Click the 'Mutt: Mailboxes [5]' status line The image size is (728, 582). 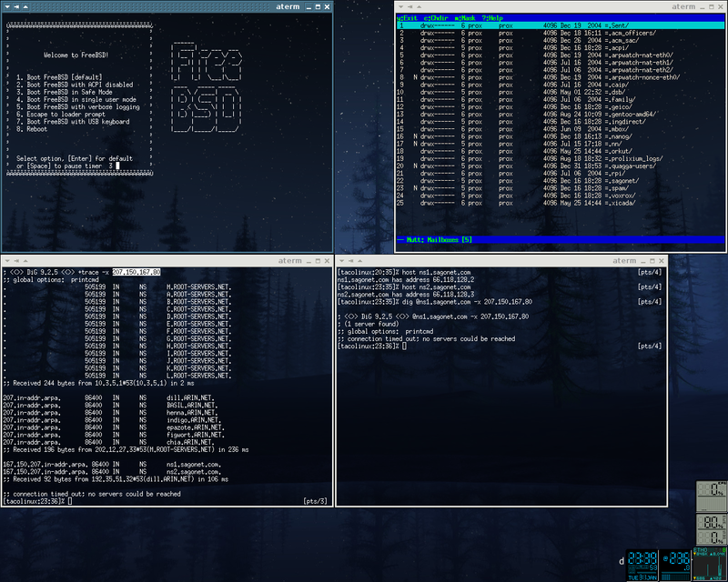(561, 239)
